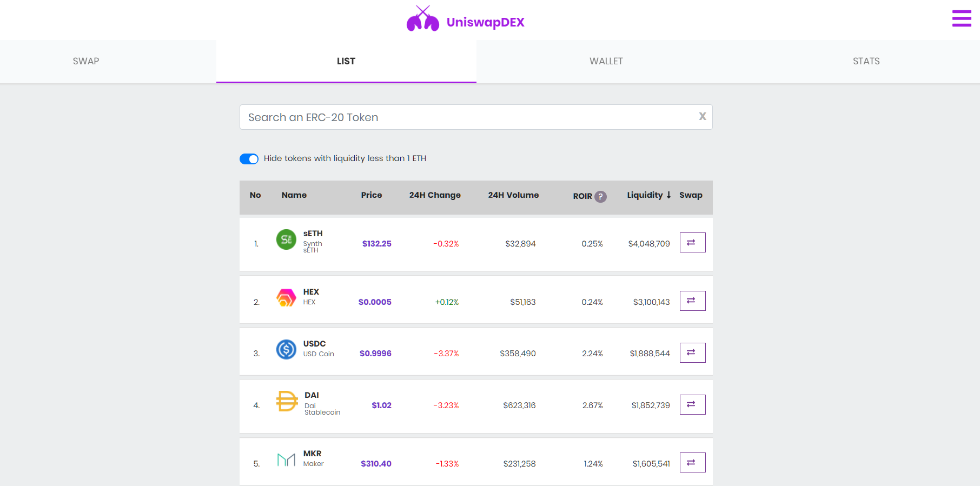The height and width of the screenshot is (486, 980).
Task: Click the sETH token logo
Action: (286, 239)
